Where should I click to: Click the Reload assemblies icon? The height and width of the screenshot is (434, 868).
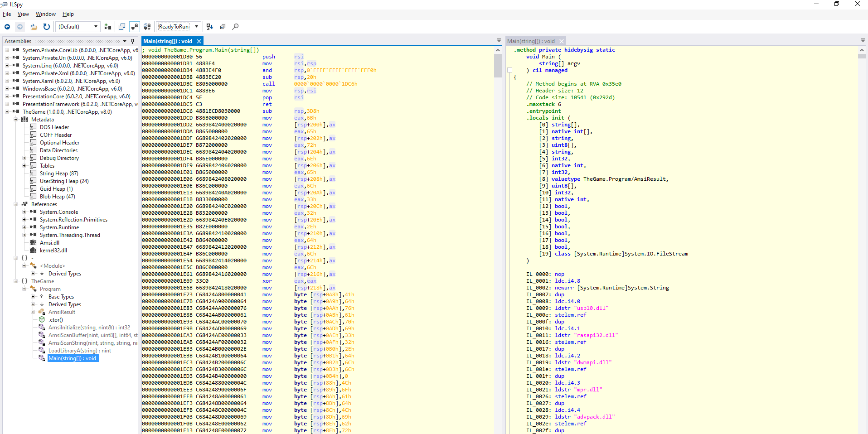tap(46, 27)
